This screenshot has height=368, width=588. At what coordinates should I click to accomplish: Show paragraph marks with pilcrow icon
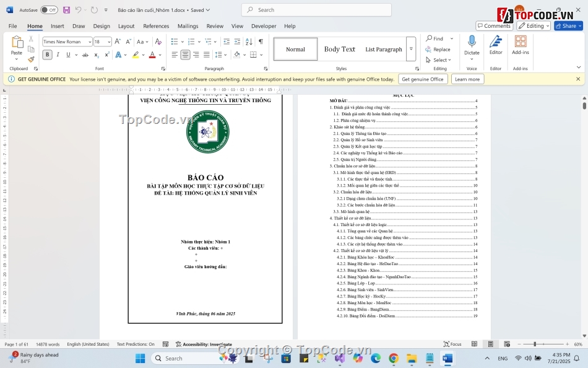click(261, 42)
